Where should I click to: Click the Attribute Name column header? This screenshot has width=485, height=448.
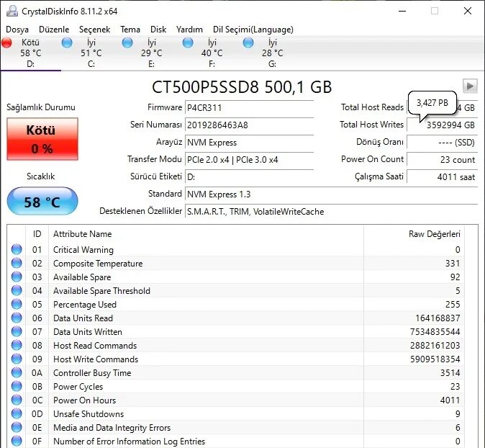click(x=82, y=234)
